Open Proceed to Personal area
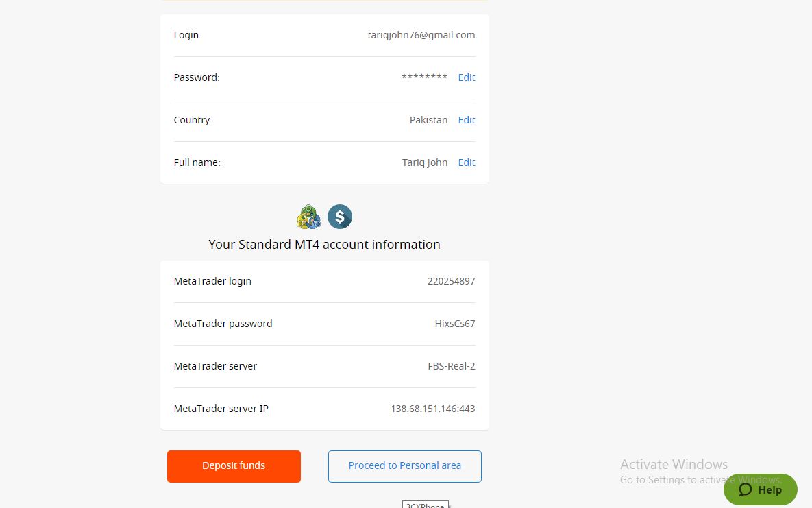Image resolution: width=812 pixels, height=508 pixels. [x=404, y=466]
